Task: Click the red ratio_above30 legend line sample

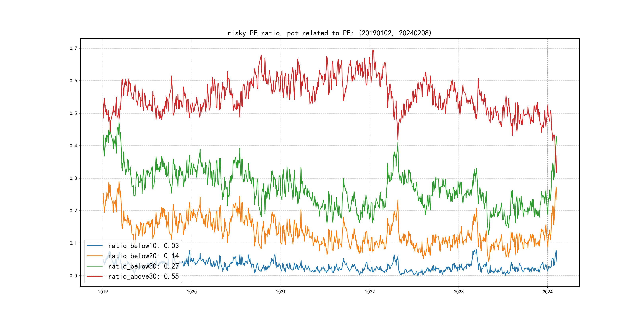Action: tap(94, 276)
